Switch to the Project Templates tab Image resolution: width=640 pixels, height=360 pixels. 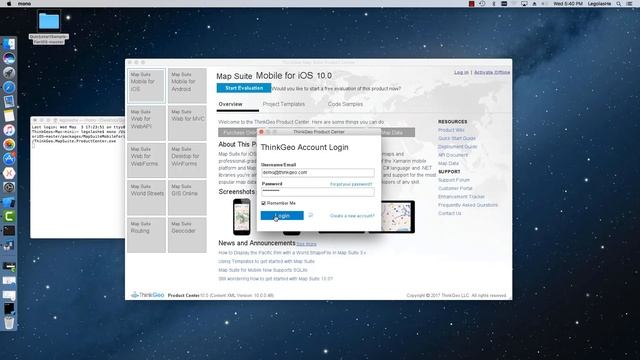tap(284, 104)
